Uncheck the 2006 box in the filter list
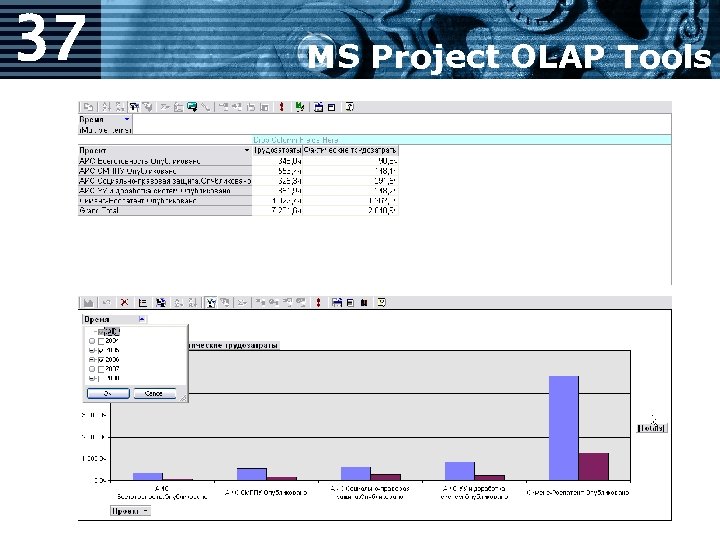Screen dimensions: 720x540 pos(101,360)
